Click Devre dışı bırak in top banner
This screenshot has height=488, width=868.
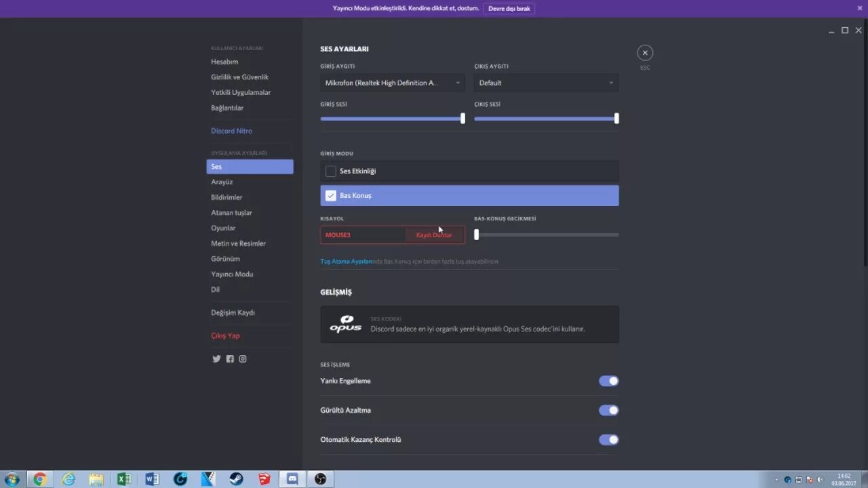pos(509,8)
